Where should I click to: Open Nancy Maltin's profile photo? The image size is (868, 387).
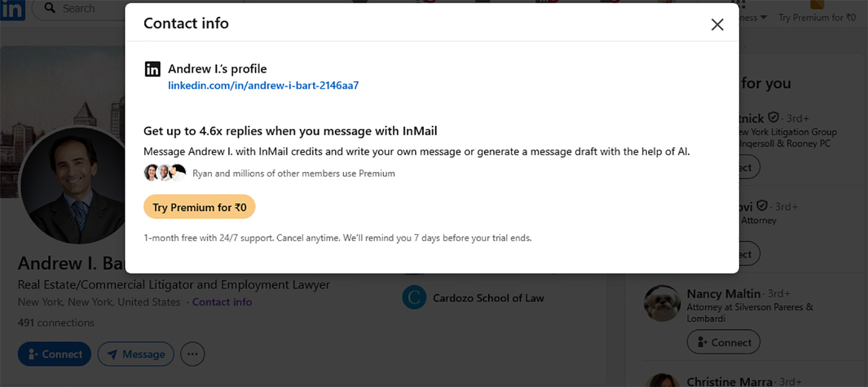661,304
